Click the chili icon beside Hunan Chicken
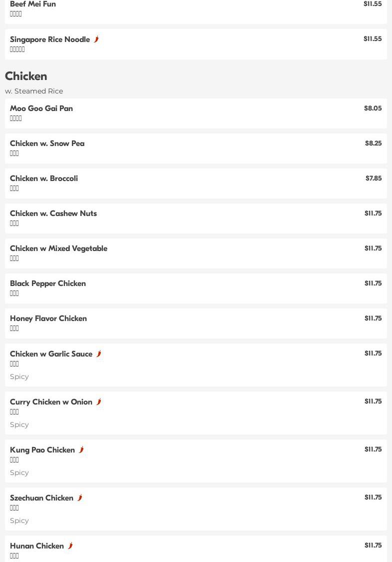 [70, 545]
